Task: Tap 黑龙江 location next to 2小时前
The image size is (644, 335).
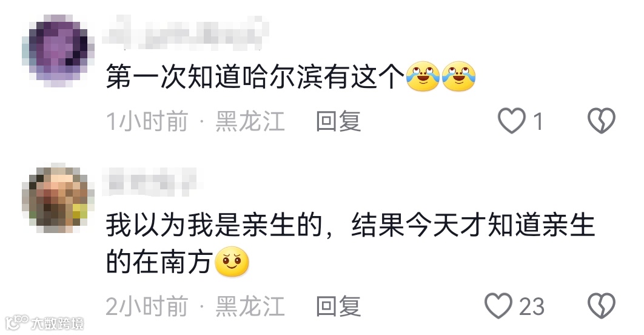Action: (250, 306)
